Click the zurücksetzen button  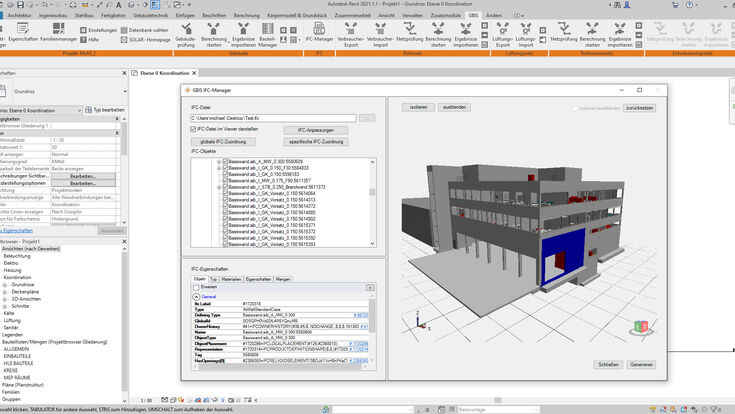pyautogui.click(x=639, y=108)
